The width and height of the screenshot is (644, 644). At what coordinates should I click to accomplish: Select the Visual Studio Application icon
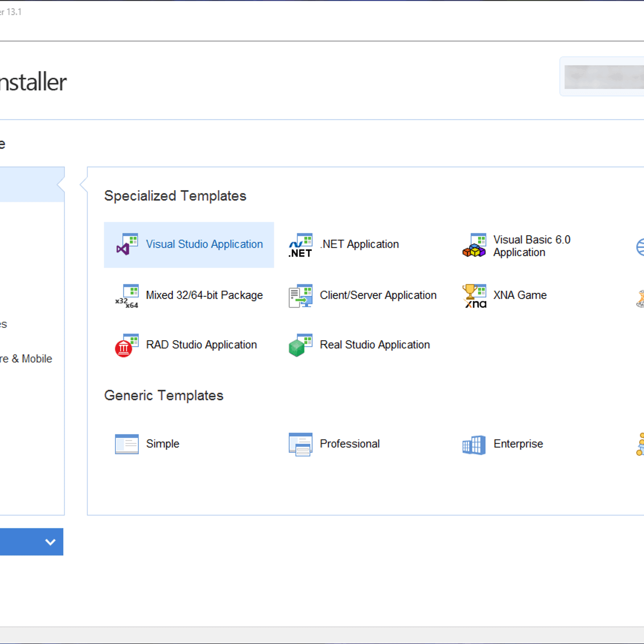pyautogui.click(x=127, y=244)
